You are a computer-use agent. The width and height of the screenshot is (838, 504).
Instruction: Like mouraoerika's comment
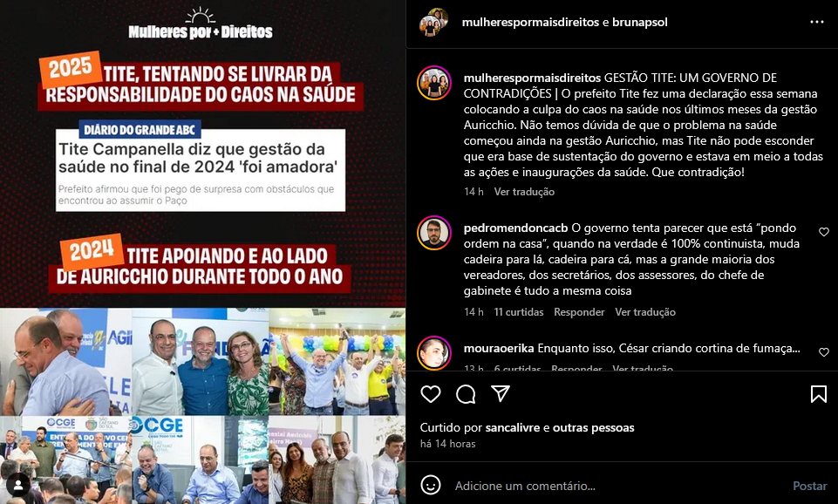[x=823, y=352]
